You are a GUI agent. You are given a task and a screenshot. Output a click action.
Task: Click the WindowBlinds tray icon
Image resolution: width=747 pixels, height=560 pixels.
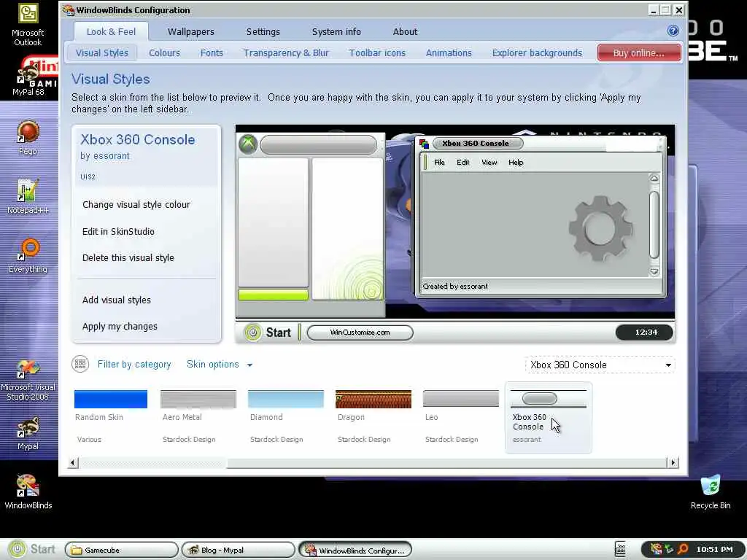657,550
